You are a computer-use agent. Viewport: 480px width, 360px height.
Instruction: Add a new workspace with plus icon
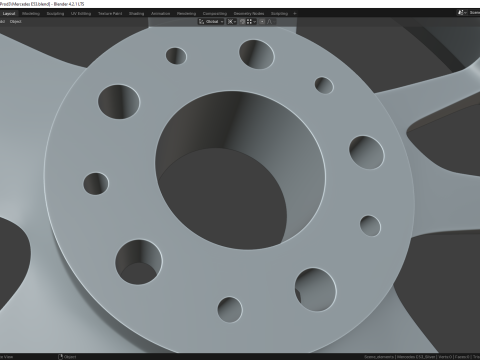295,14
